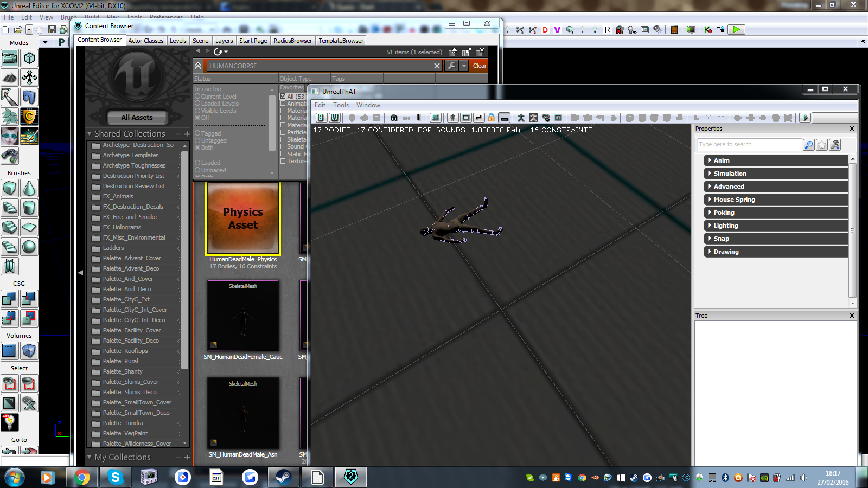Add a Cube brush
868x488 pixels.
10,188
